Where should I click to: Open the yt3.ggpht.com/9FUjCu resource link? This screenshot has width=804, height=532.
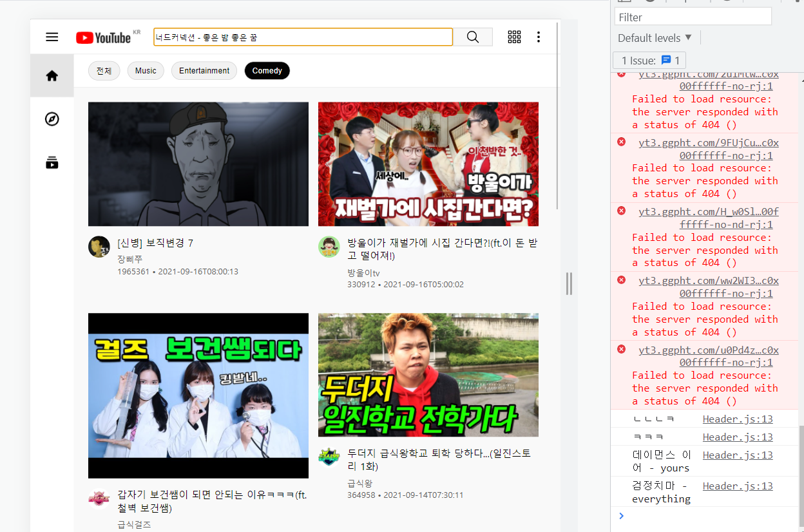(709, 149)
